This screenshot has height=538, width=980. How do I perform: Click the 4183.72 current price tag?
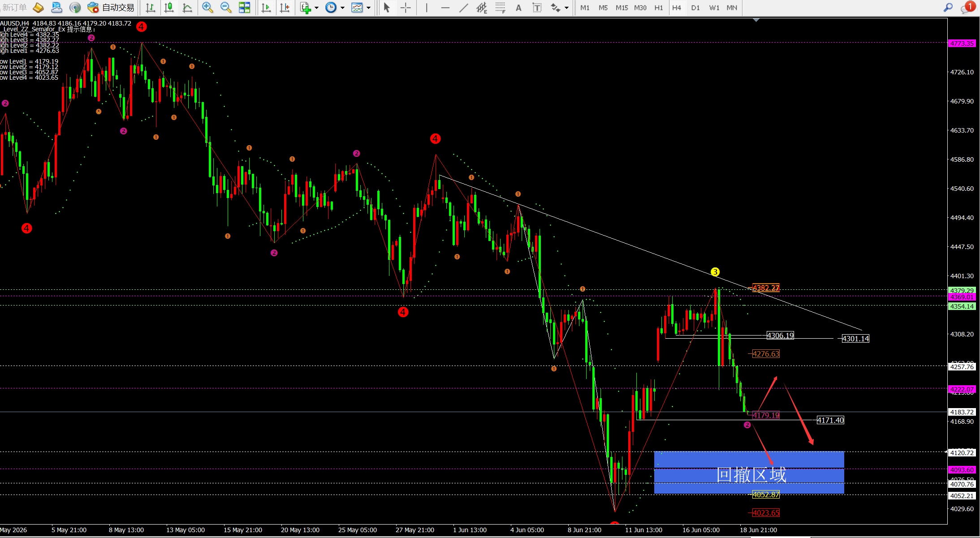(x=962, y=412)
